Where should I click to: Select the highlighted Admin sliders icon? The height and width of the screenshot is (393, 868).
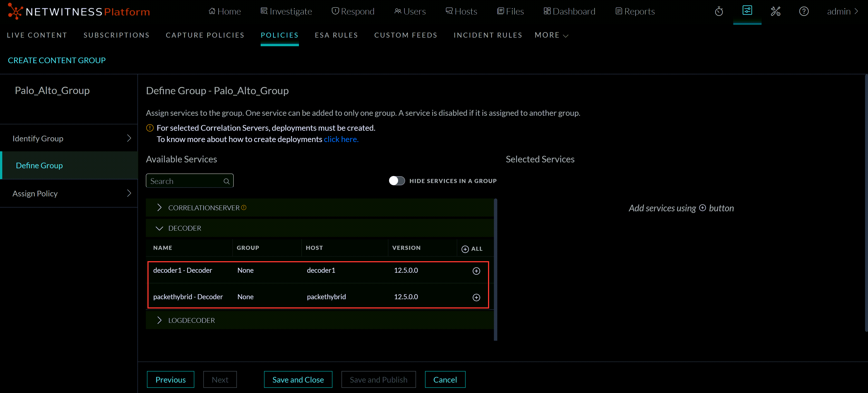(747, 11)
